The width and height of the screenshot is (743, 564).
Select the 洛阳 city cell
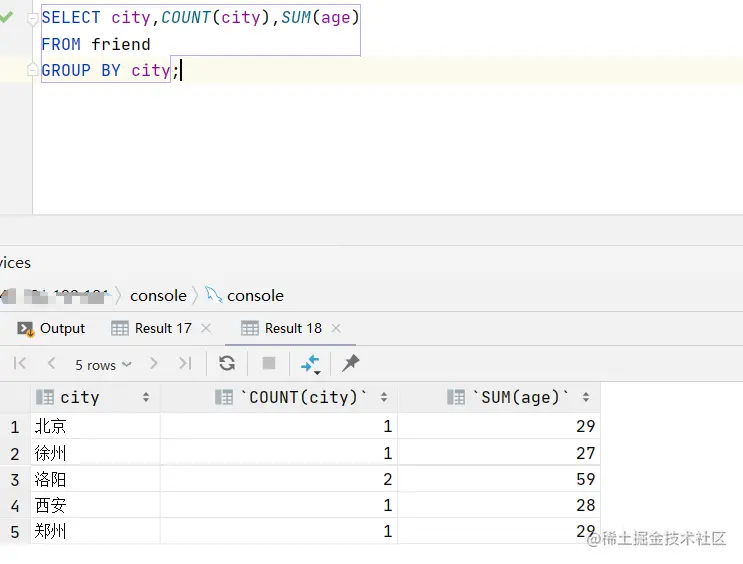(96, 479)
